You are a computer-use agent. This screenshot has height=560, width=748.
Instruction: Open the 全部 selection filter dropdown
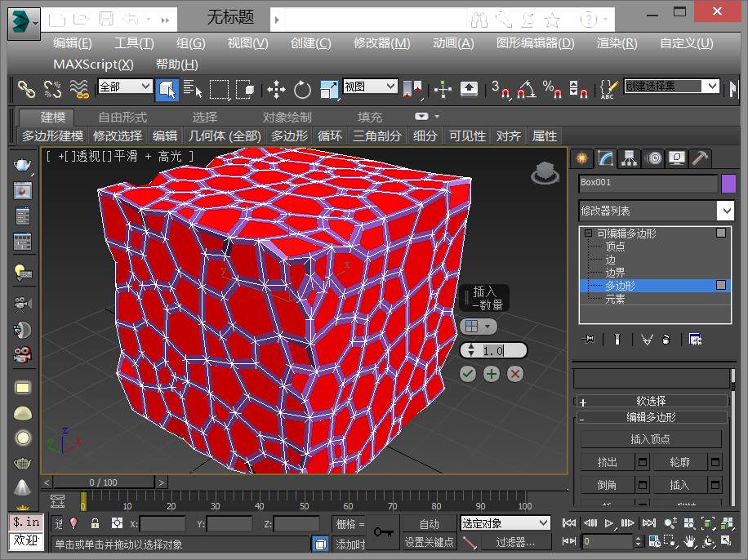[125, 87]
